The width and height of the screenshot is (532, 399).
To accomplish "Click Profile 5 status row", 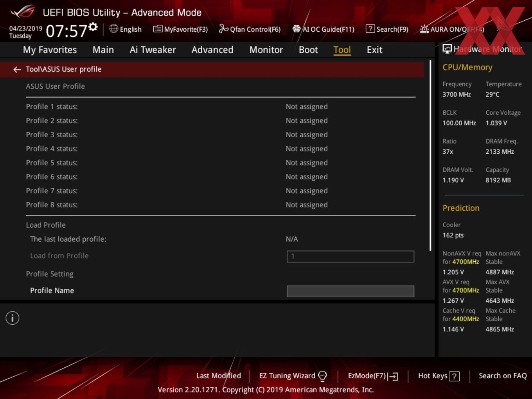I will [x=221, y=163].
